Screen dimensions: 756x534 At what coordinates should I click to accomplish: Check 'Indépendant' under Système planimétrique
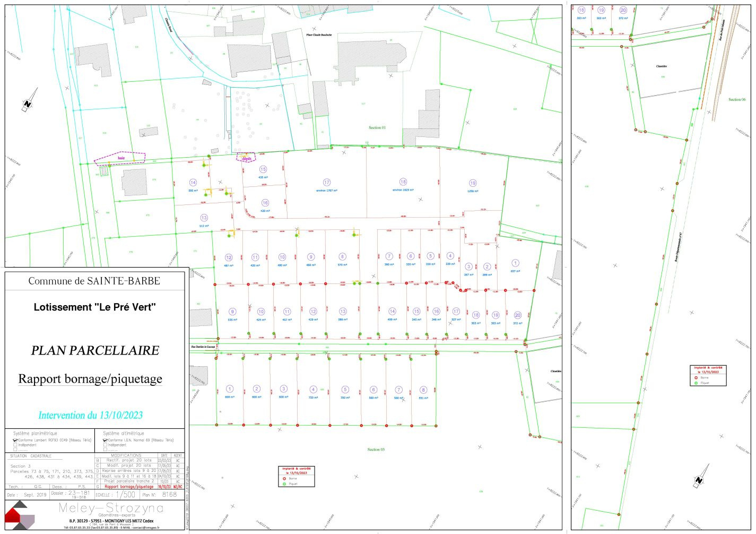click(15, 445)
